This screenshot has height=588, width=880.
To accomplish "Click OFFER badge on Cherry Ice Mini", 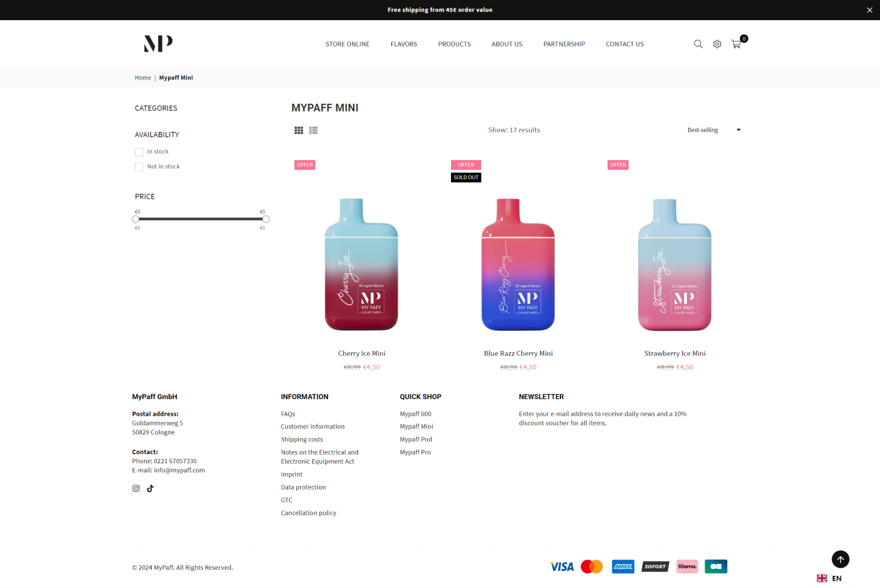I will (305, 165).
